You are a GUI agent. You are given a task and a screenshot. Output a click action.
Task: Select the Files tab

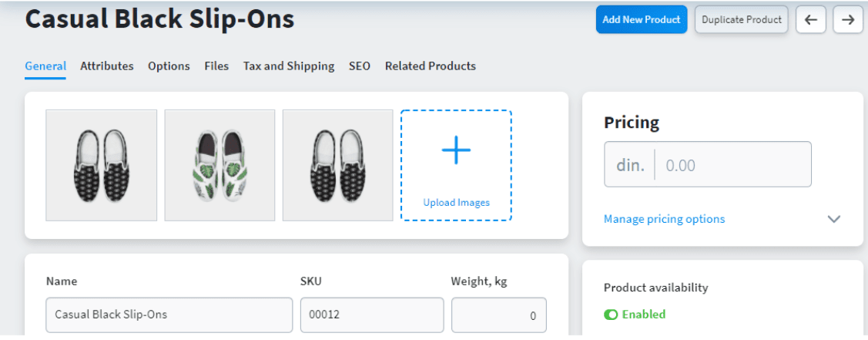click(x=216, y=66)
